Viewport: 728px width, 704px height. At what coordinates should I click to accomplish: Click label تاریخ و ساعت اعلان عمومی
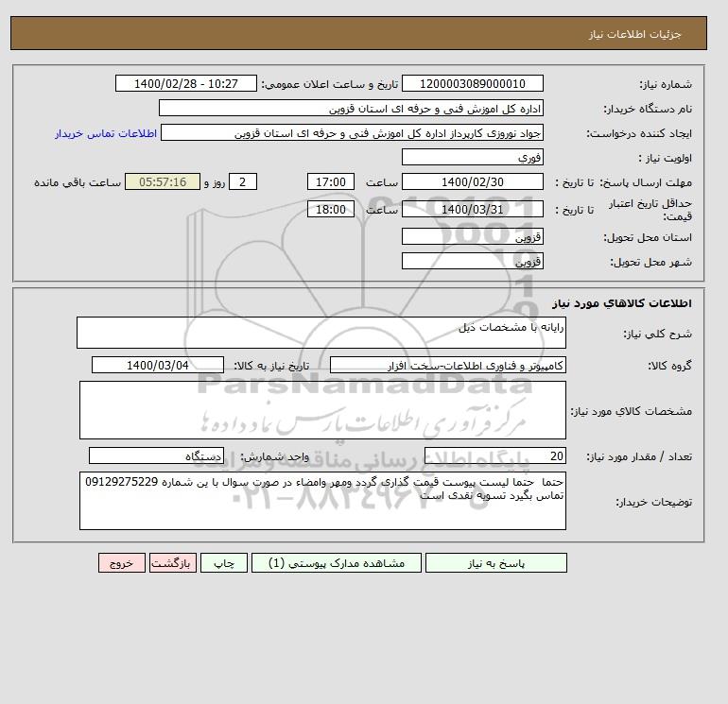point(330,84)
